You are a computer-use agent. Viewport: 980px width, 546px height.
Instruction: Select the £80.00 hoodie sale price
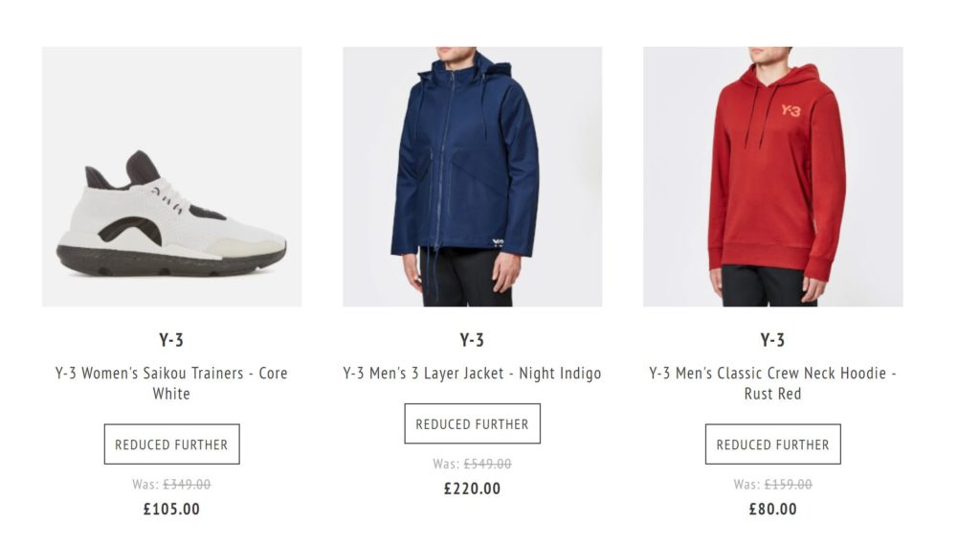[x=772, y=510]
